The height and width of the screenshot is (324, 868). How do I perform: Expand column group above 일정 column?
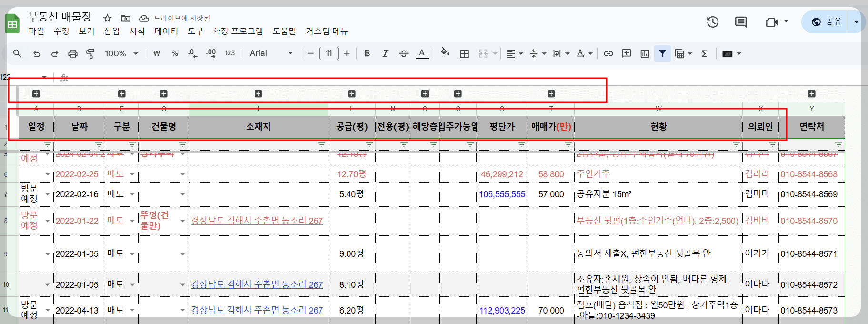[36, 94]
